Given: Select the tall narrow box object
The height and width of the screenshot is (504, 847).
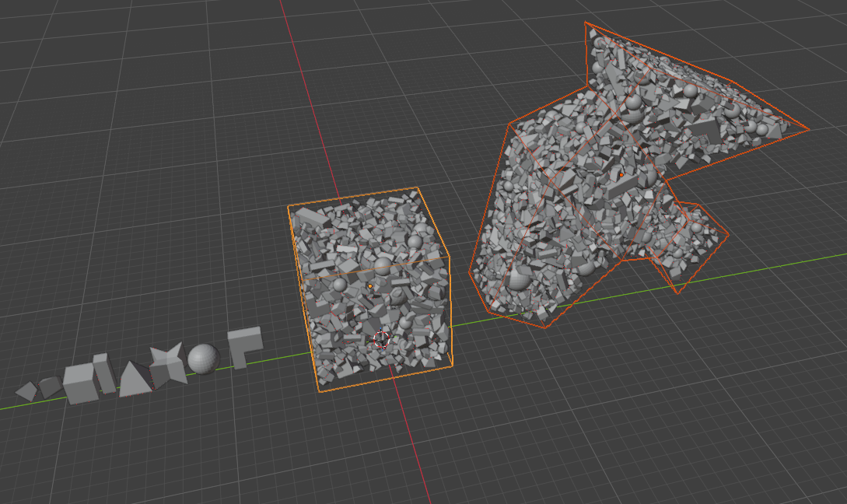Looking at the screenshot, I should coord(104,373).
